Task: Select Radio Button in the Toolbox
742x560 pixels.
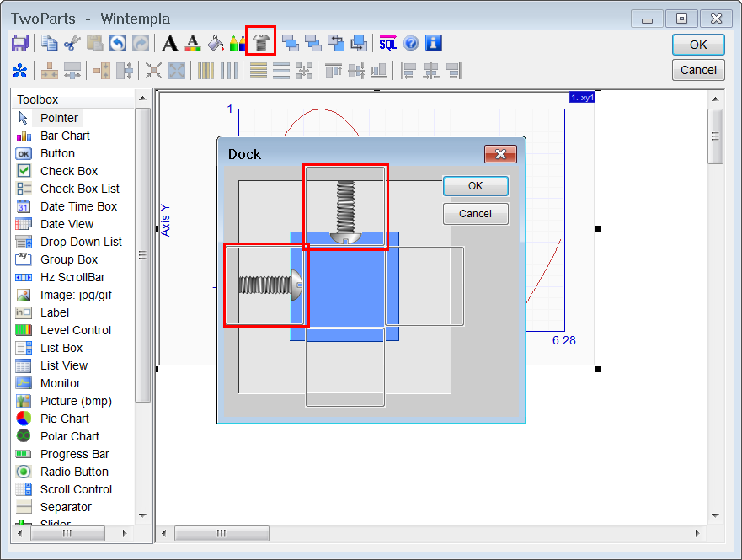Action: point(74,472)
